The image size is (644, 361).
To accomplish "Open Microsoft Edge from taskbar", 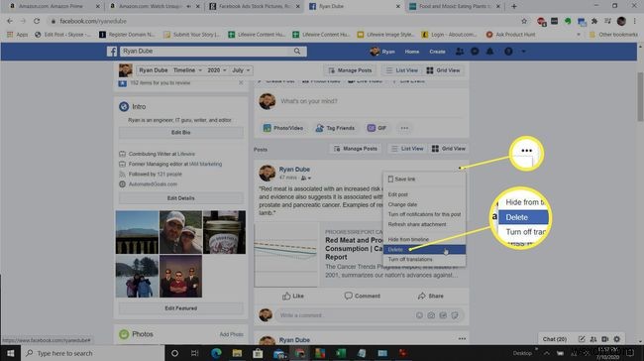I will (x=216, y=353).
